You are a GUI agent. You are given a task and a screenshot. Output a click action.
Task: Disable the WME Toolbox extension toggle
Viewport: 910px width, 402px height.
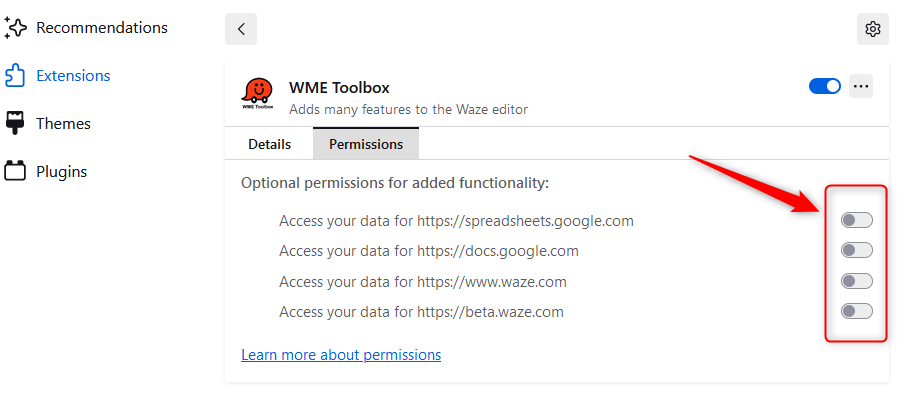pyautogui.click(x=825, y=86)
